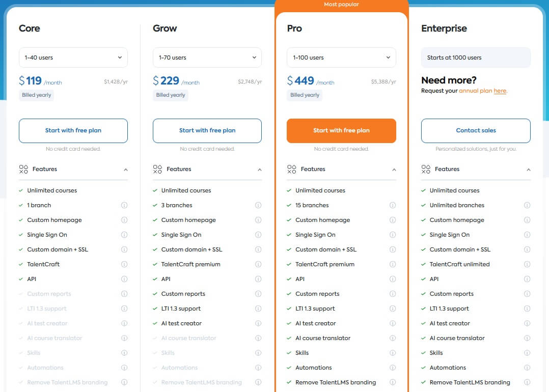Click info icon for Core's API feature

(x=124, y=279)
